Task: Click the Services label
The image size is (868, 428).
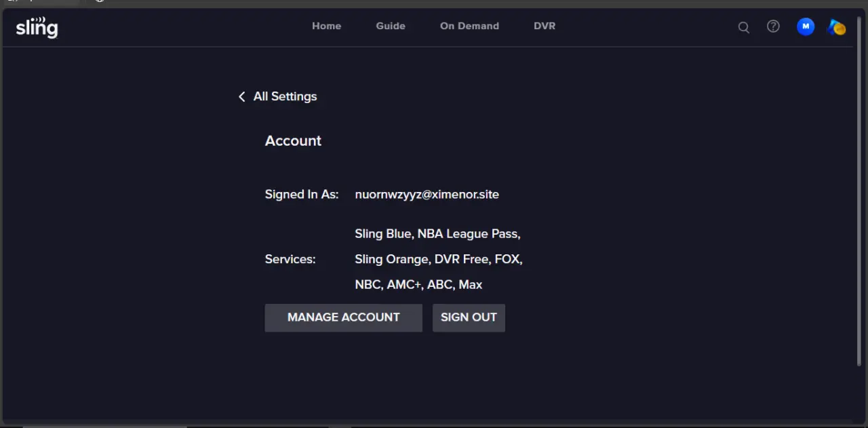Action: (x=290, y=259)
